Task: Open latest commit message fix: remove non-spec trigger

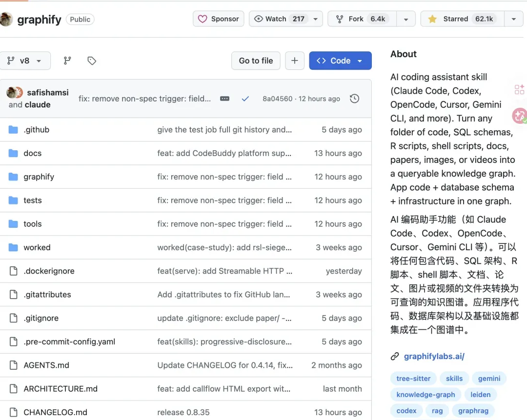Action: (x=144, y=99)
